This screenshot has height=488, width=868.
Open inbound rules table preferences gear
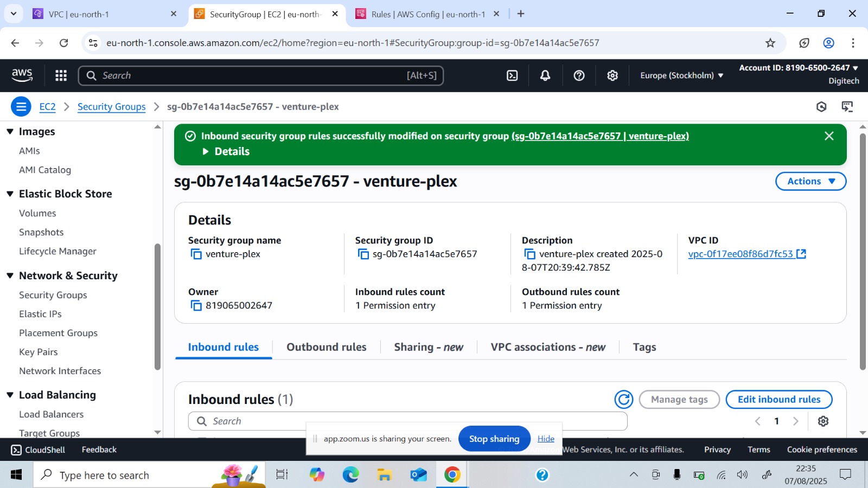823,421
